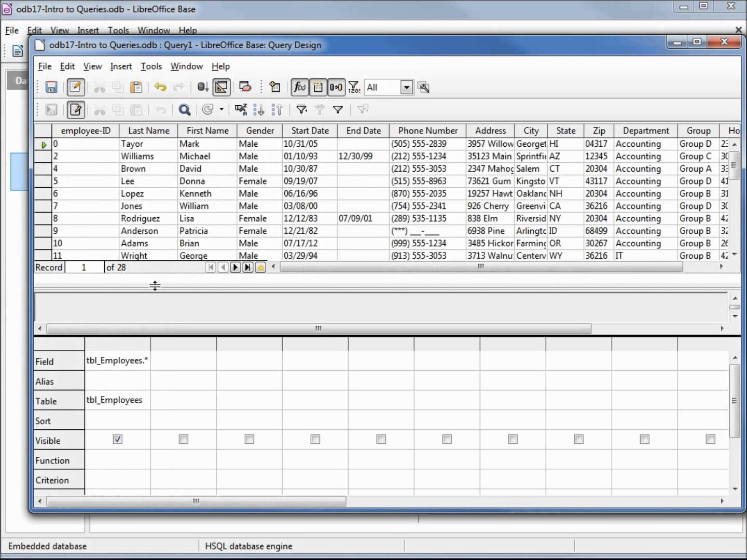Open the query limit dropdown showing All

(x=407, y=87)
